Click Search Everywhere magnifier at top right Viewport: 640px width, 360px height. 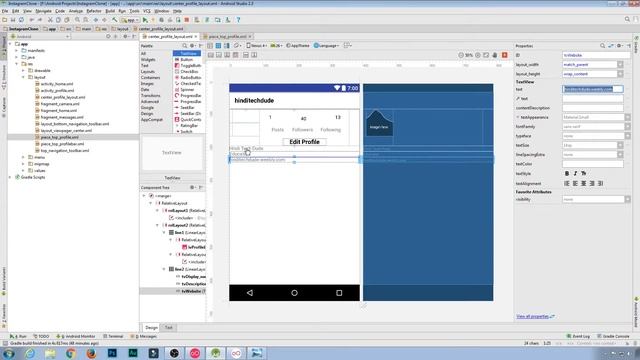pyautogui.click(x=628, y=19)
